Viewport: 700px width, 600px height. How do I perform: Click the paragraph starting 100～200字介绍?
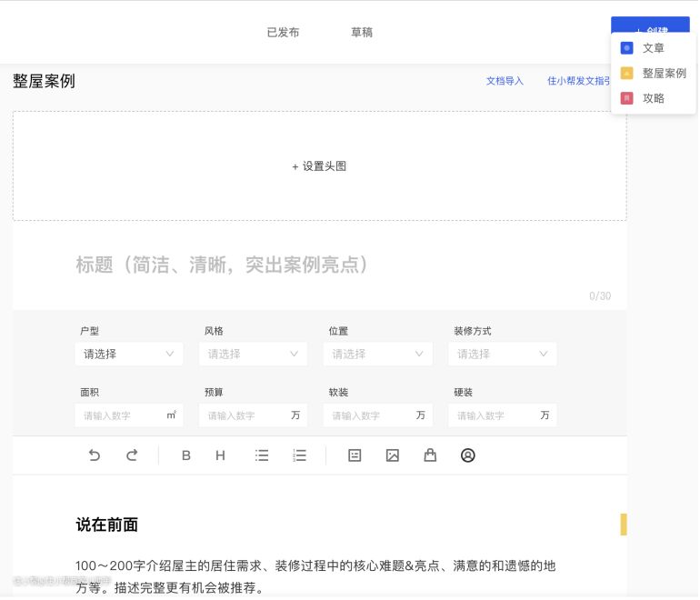tap(315, 577)
